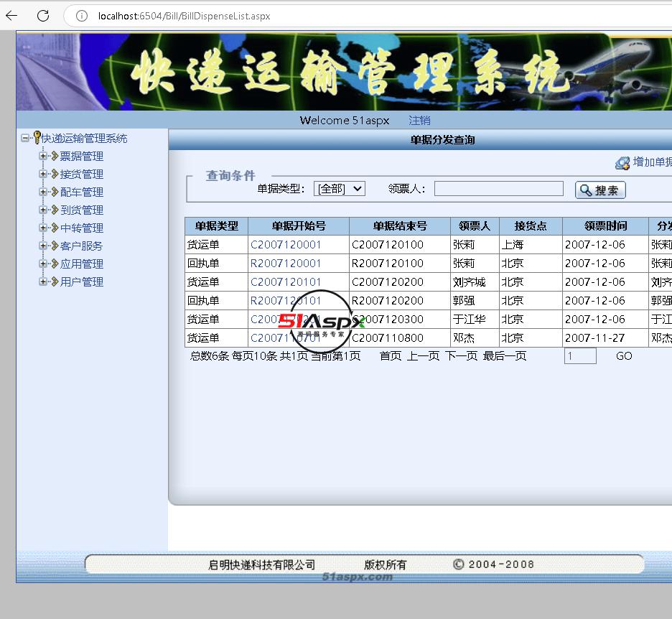672x619 pixels.
Task: Open the 单据类型 dropdown list
Action: point(340,189)
